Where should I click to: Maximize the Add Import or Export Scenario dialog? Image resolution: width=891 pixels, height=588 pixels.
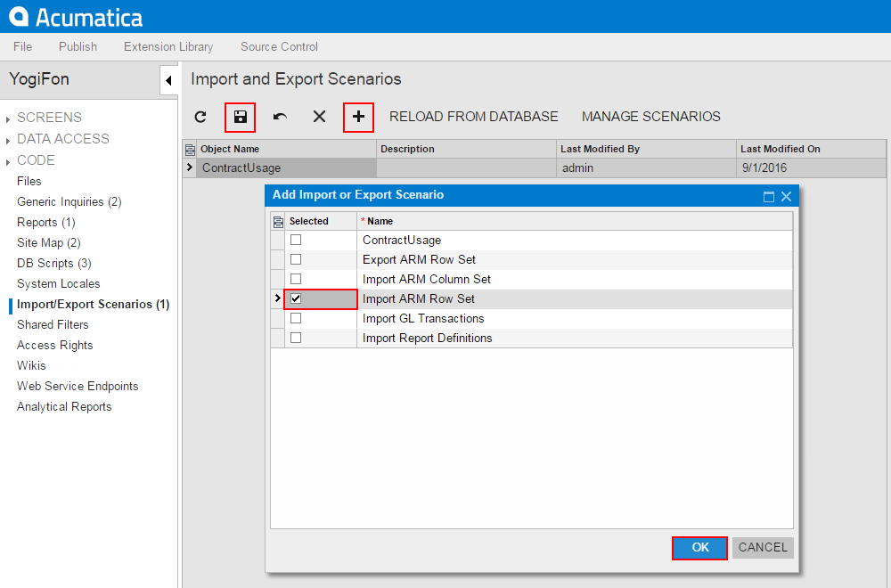(768, 196)
